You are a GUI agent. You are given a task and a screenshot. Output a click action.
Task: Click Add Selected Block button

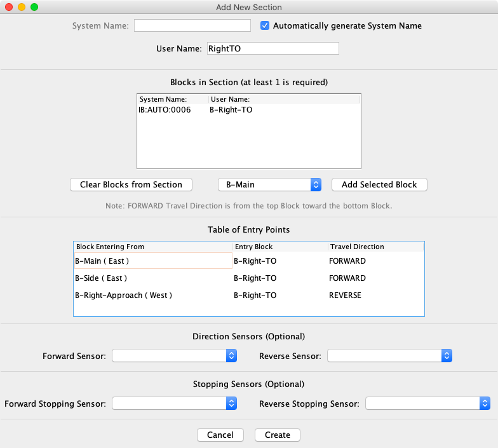point(379,185)
